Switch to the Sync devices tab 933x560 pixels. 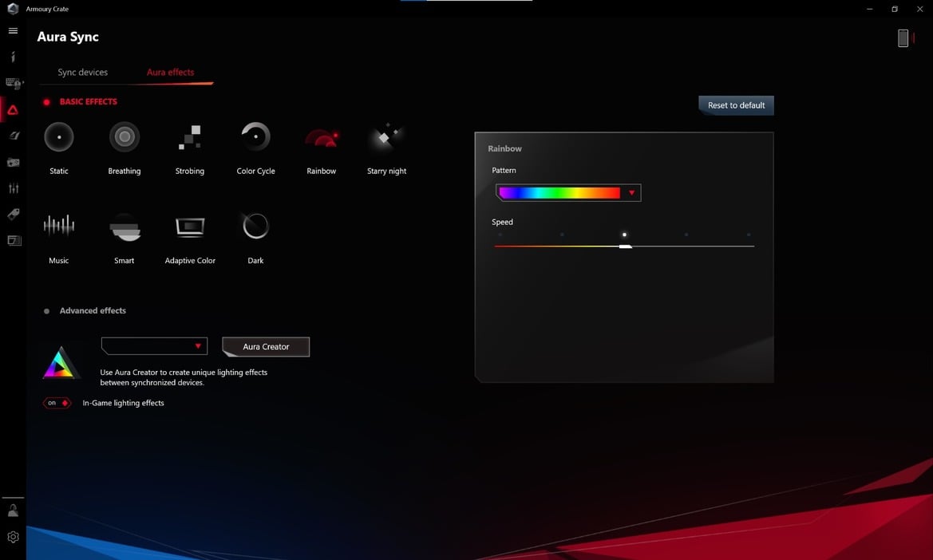[x=83, y=73]
